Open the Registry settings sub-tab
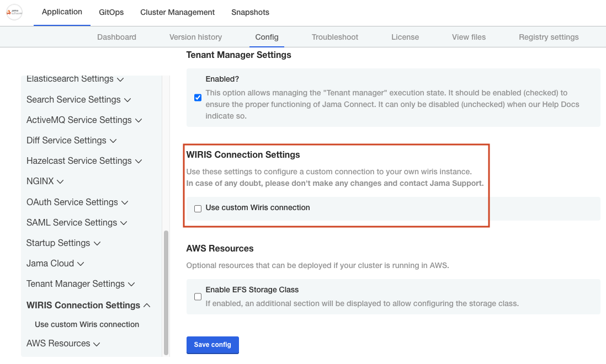The height and width of the screenshot is (364, 606). (x=549, y=37)
